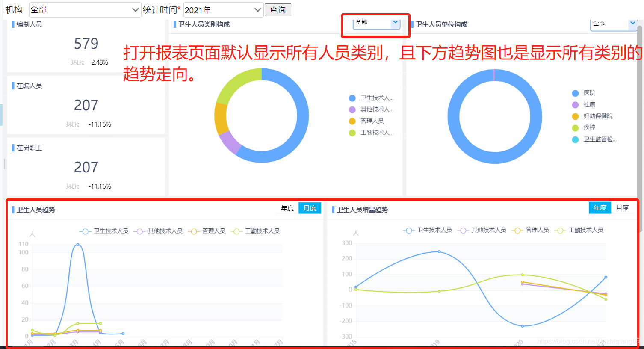Toggle 社康 legend in unit donut chart

point(584,104)
